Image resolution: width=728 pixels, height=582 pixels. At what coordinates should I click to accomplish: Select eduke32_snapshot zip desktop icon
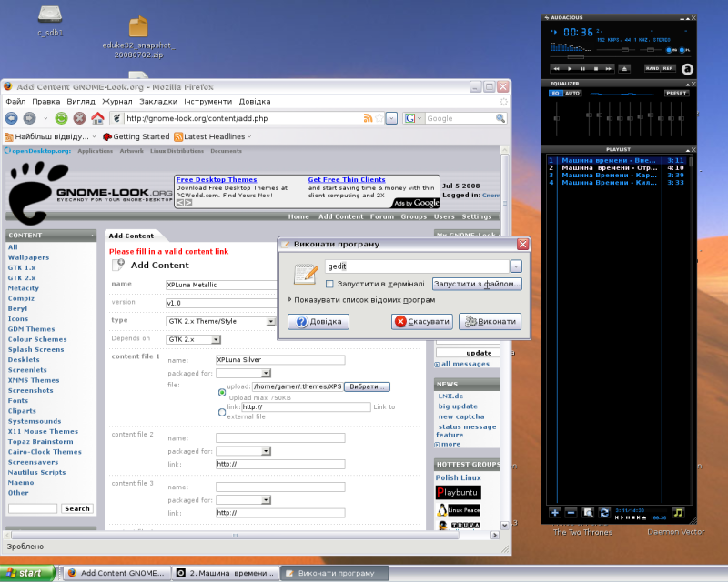[139, 37]
